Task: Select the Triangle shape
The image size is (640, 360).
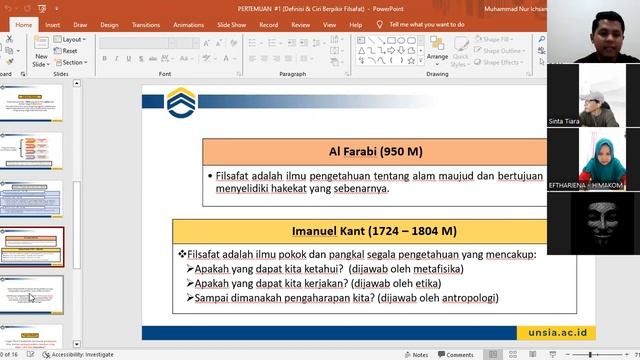Action: pyautogui.click(x=361, y=51)
